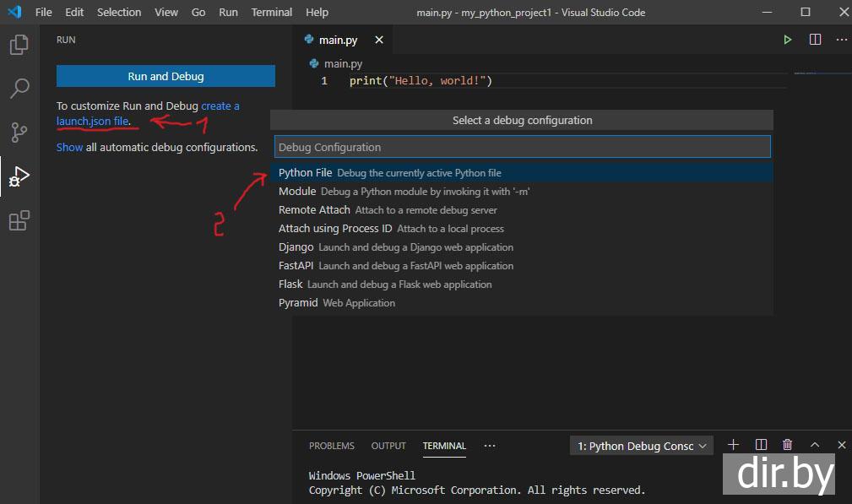Open editor More Actions ellipsis menu
This screenshot has width=852, height=504.
coord(841,40)
